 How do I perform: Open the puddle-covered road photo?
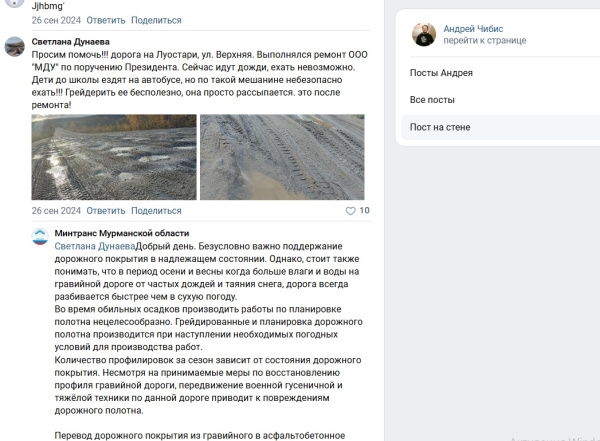114,157
